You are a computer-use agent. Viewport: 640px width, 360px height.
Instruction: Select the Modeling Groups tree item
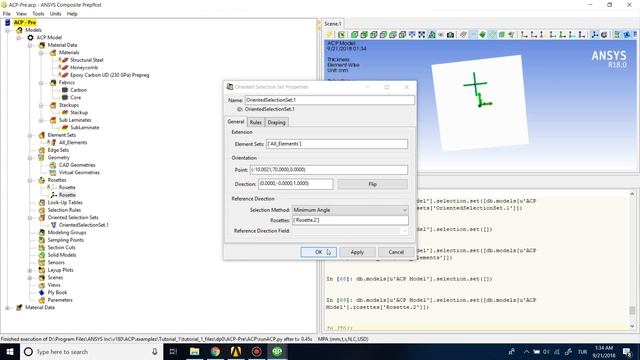click(x=67, y=232)
